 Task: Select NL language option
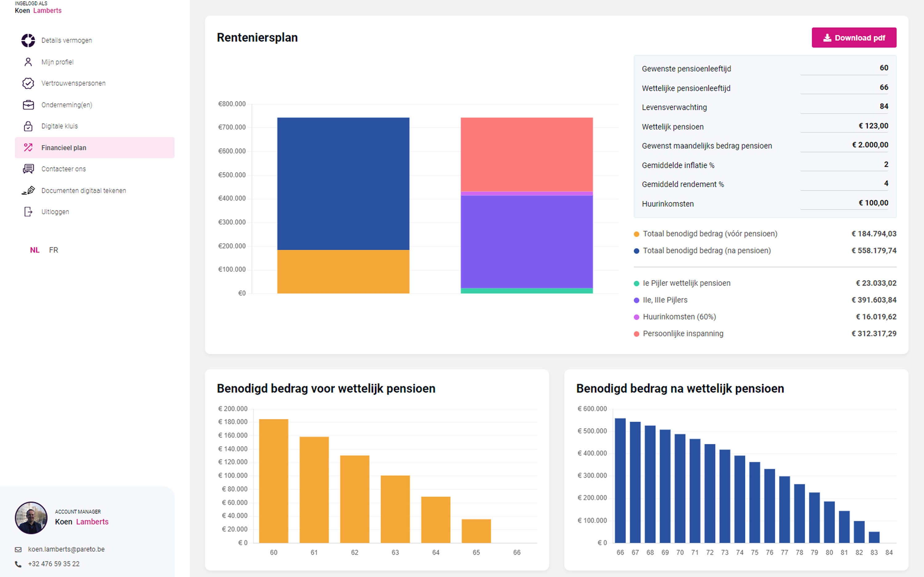[35, 250]
